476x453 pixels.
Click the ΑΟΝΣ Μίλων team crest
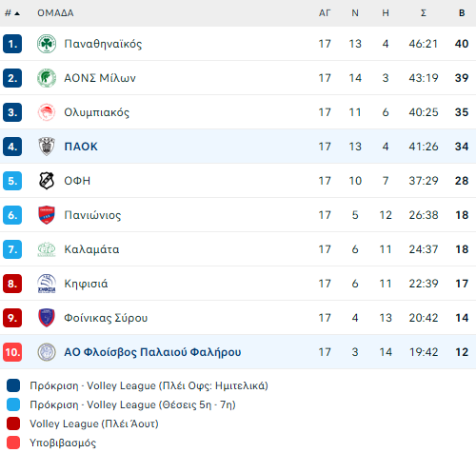point(47,78)
